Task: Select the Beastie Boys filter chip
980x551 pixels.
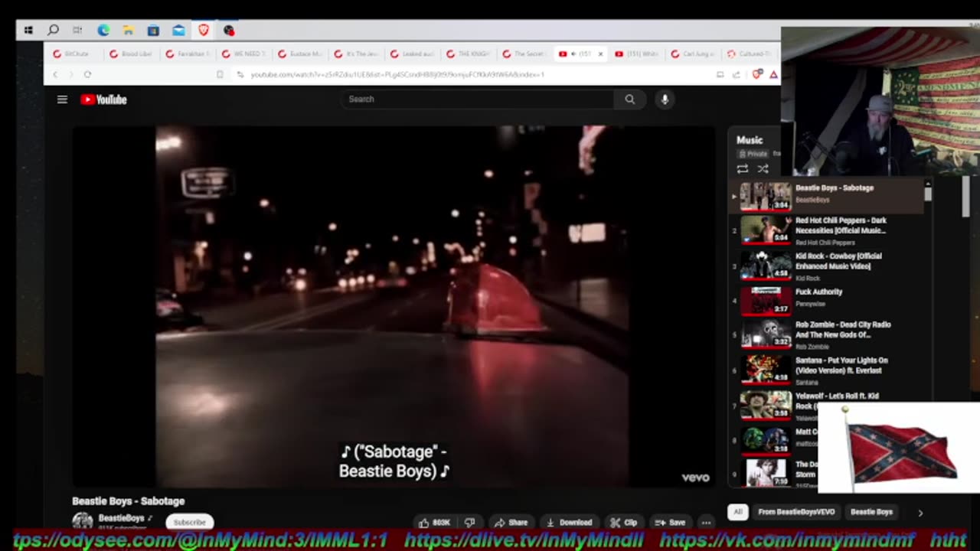Action: (871, 512)
